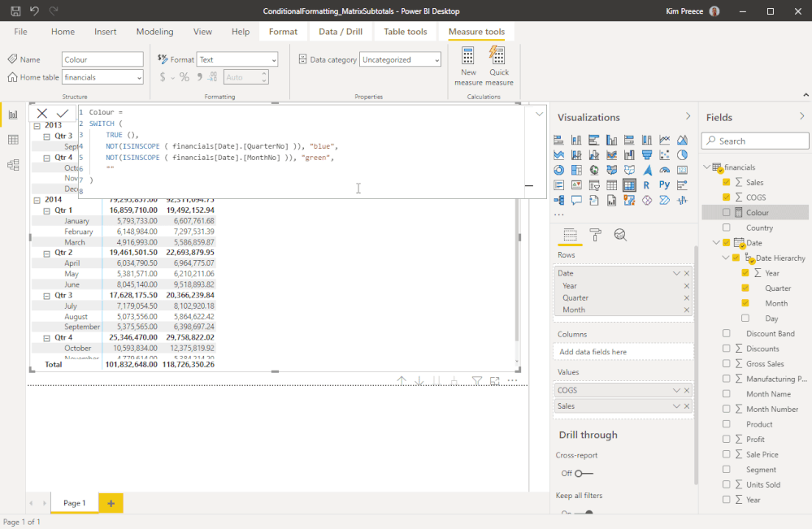Select the Decomposition tree visual
The image size is (812, 529).
tap(558, 201)
